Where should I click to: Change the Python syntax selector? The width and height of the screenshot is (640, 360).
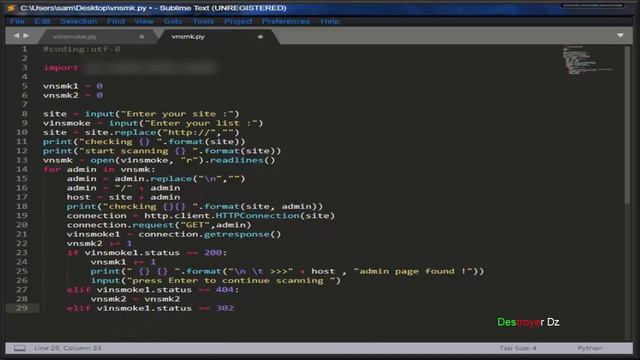coord(589,348)
